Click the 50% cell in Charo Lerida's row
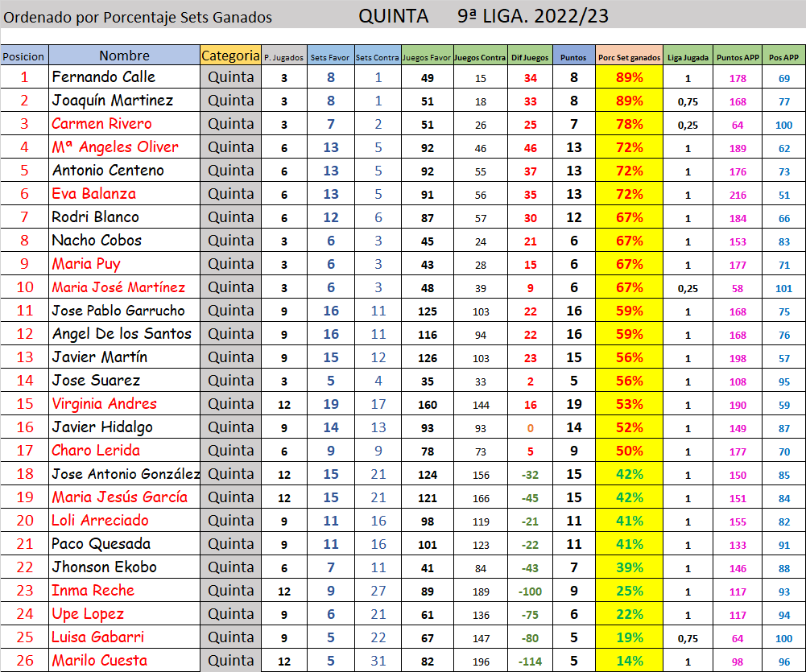This screenshot has width=806, height=672. [x=629, y=451]
